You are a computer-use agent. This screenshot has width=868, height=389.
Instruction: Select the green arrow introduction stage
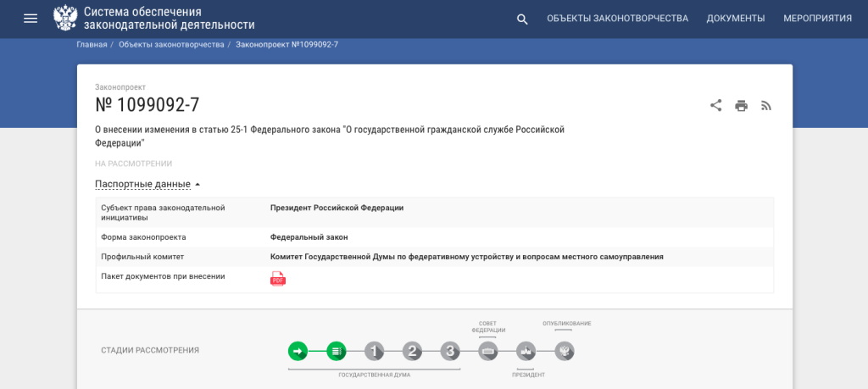click(x=298, y=351)
